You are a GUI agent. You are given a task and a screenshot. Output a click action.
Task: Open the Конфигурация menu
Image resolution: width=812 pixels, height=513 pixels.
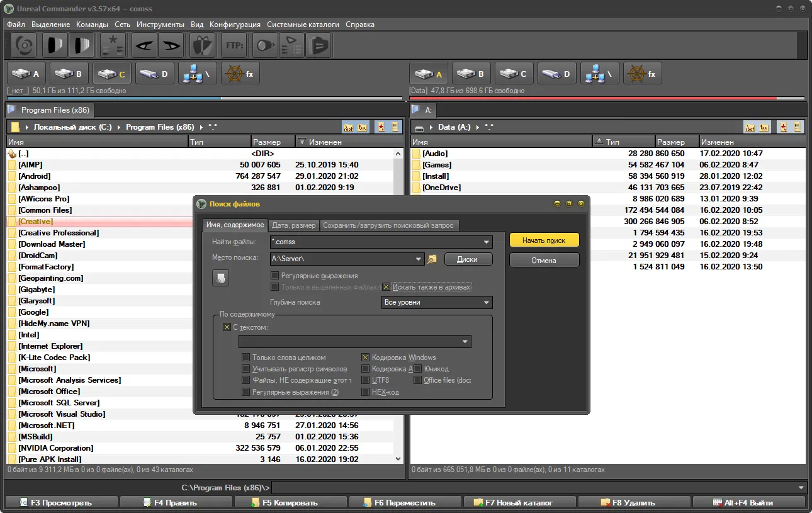pos(235,25)
